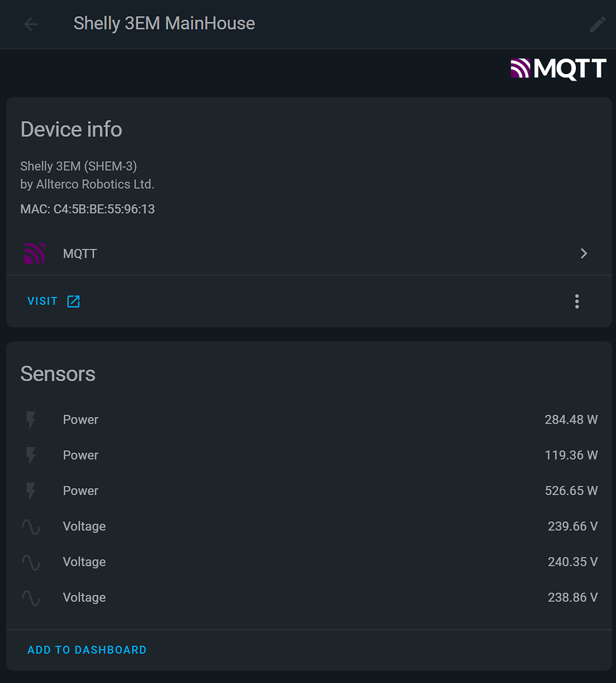Click the back arrow icon
616x683 pixels.
(x=31, y=24)
